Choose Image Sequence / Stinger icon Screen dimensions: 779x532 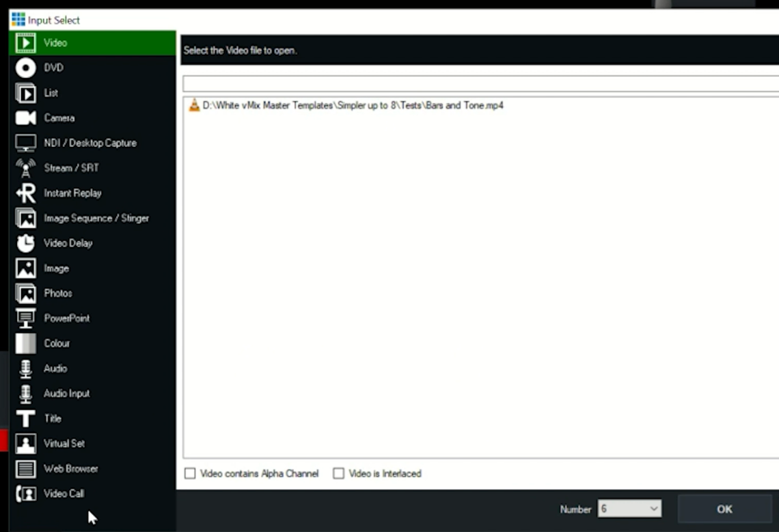(25, 218)
